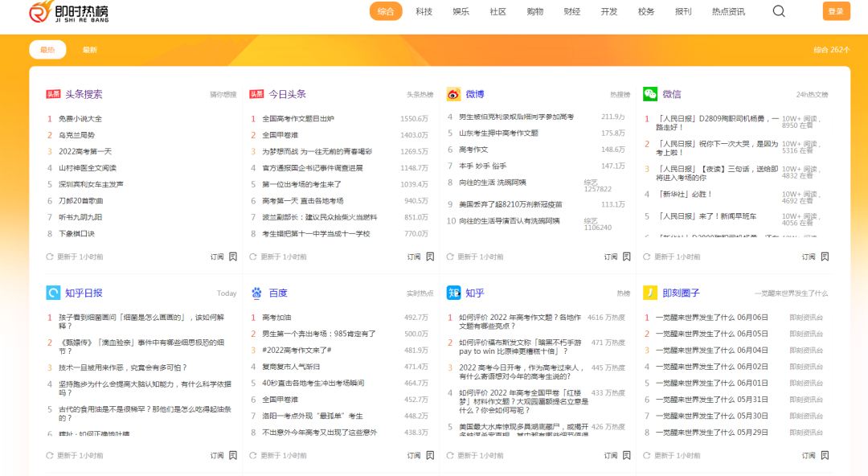Screen dimensions: 868x476
Task: Refresh the 今日头条 card
Action: 253,256
